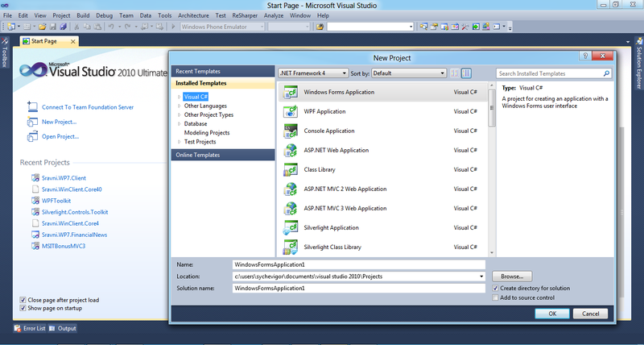Switch to Online Templates section

click(x=223, y=155)
